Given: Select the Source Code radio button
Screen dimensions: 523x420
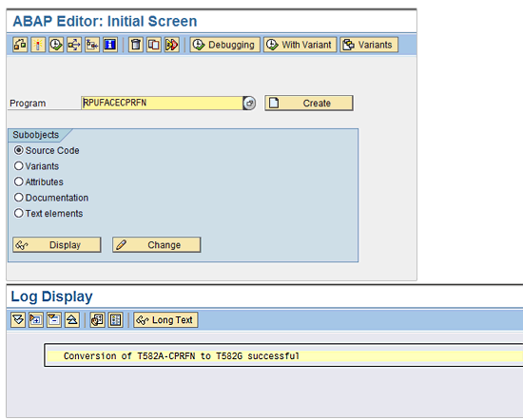Looking at the screenshot, I should (x=19, y=150).
